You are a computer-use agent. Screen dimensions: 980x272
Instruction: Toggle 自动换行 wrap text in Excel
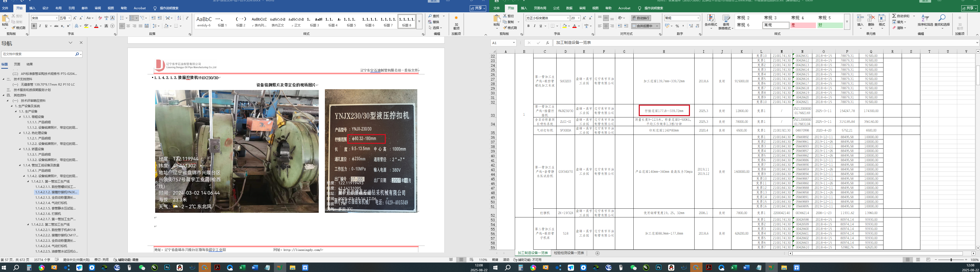point(641,18)
